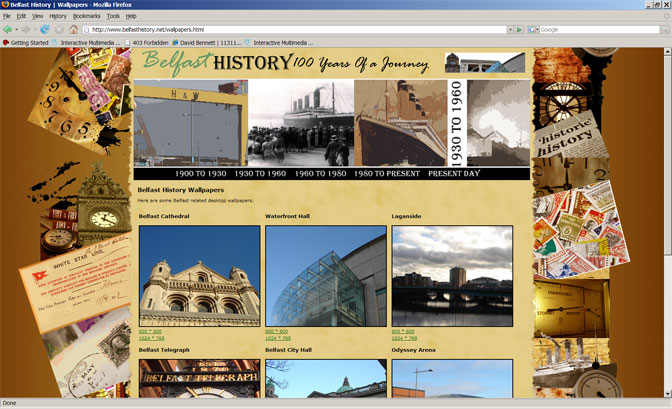Open the Tools menu
The image size is (672, 409).
[113, 17]
